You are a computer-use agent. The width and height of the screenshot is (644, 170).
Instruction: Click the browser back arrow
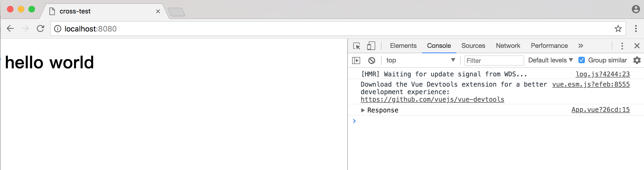[10, 29]
